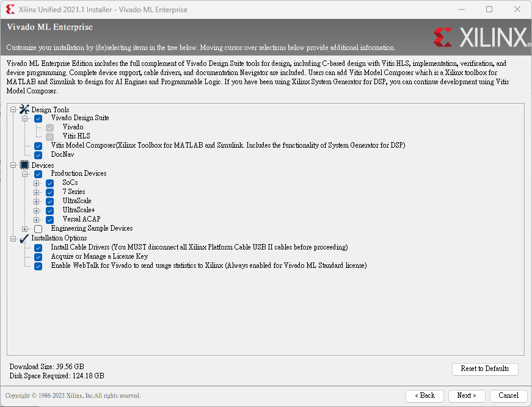Uncheck the UltraScale checkbox

(x=50, y=201)
